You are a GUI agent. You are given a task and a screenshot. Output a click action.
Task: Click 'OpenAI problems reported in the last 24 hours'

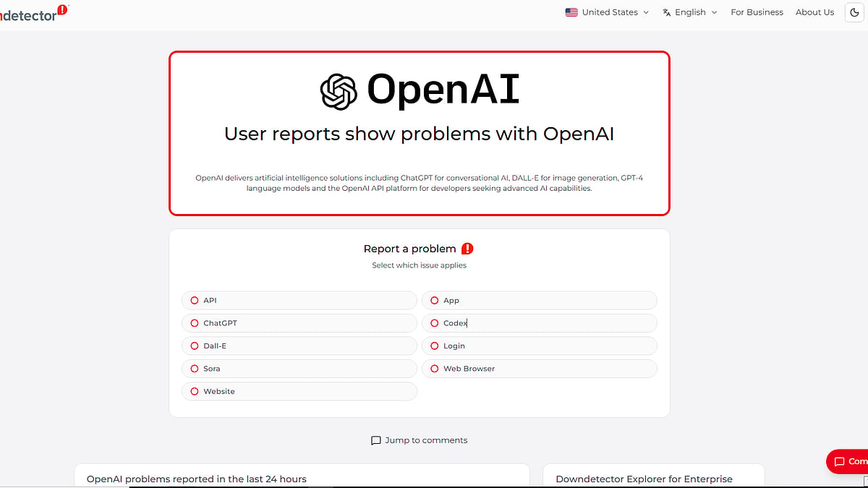[x=197, y=479]
